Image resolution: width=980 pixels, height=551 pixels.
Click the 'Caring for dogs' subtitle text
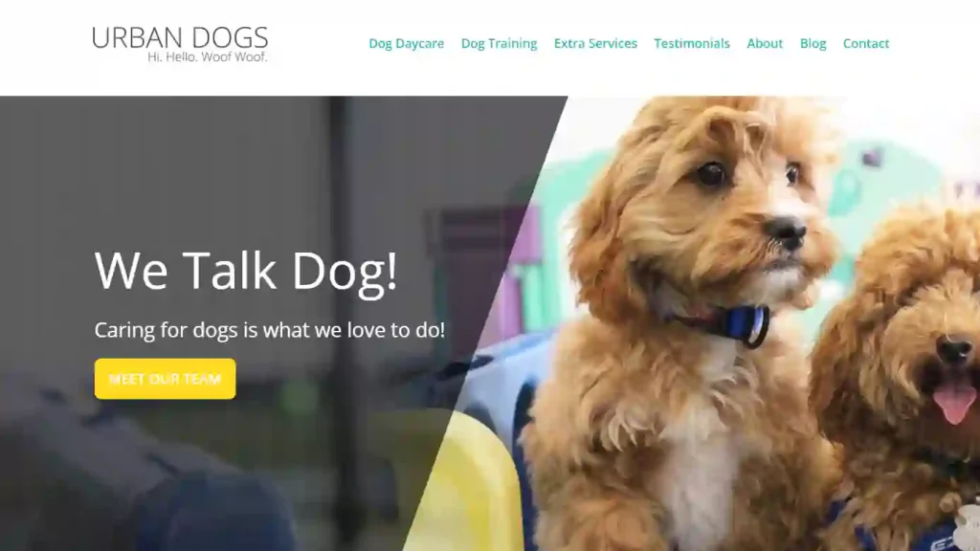269,330
